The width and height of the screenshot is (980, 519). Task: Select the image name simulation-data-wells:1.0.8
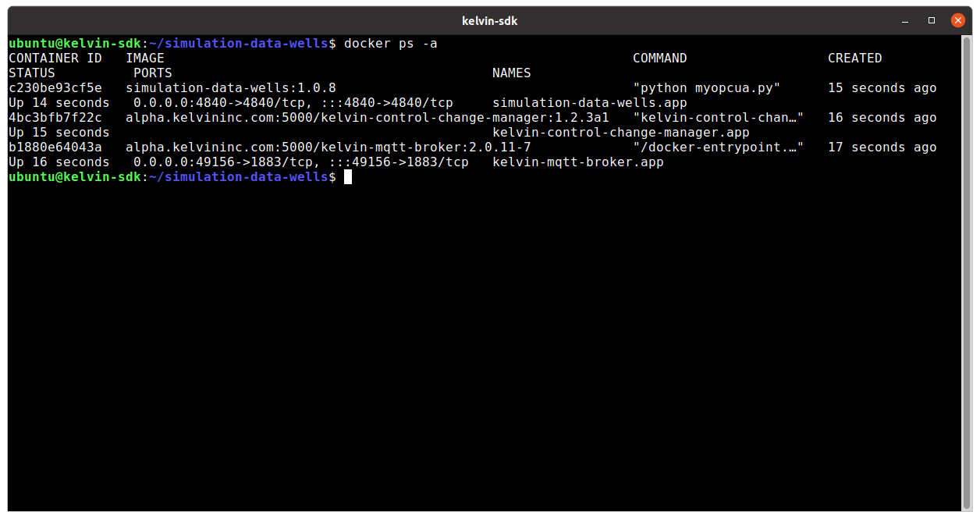tap(229, 87)
